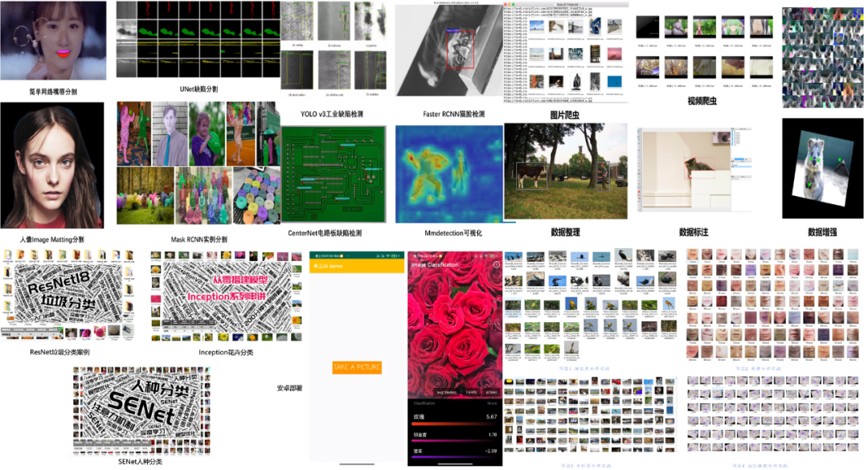Open the rotated animal data augmentation image
The image size is (868, 470).
tap(823, 168)
